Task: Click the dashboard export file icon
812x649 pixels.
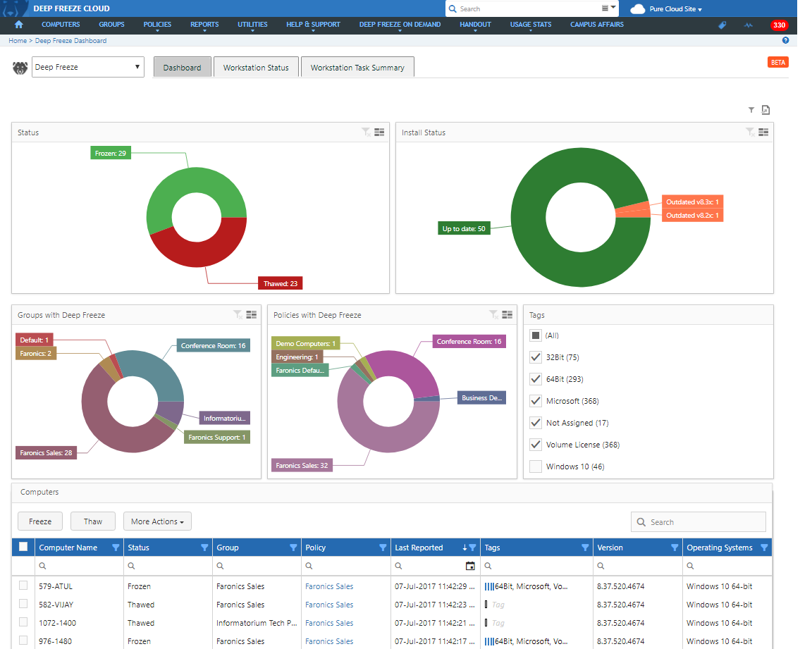Action: [x=765, y=110]
